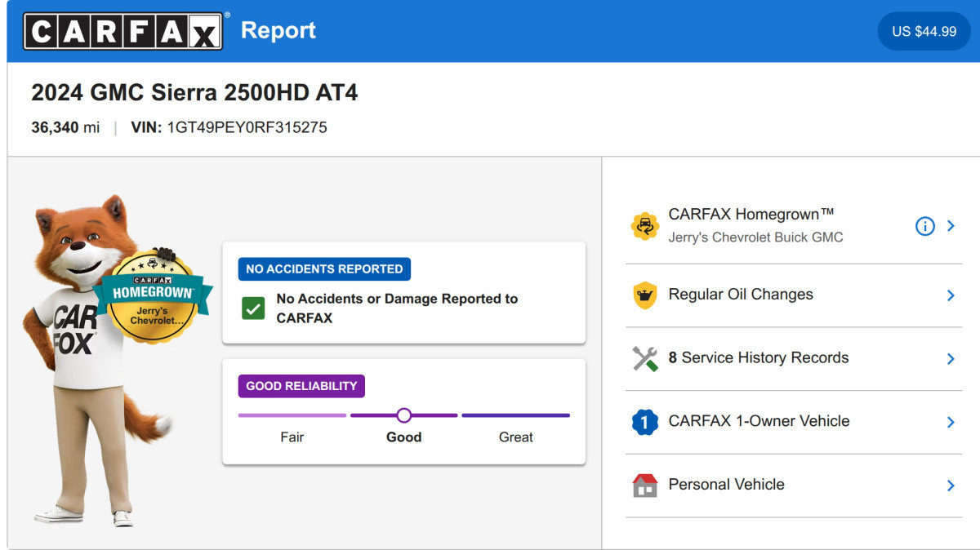Click the Report heading in header
This screenshot has width=980, height=550.
[x=278, y=30]
